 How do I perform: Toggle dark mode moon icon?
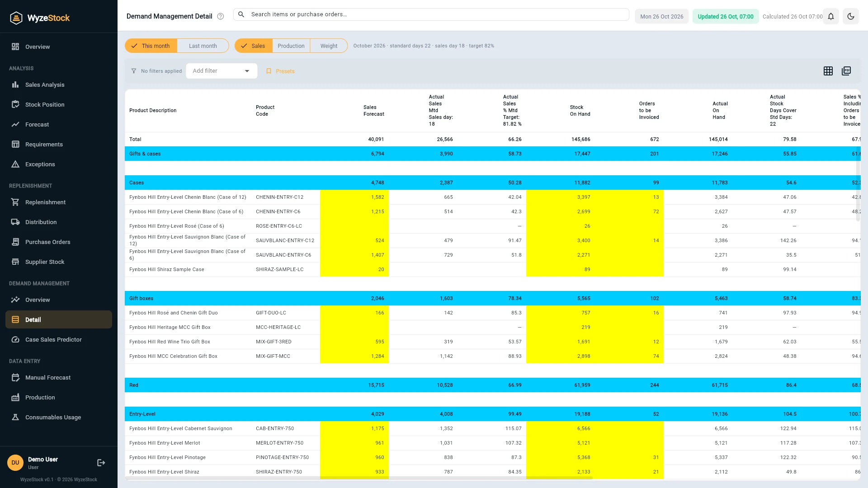pos(851,16)
